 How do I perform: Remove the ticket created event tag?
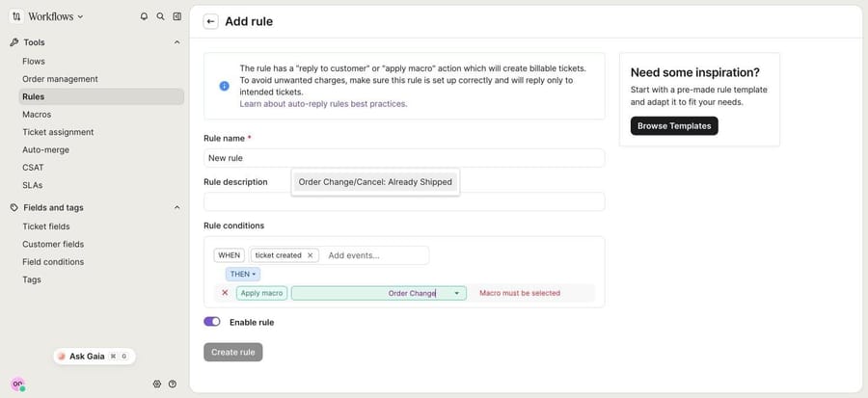(x=310, y=255)
